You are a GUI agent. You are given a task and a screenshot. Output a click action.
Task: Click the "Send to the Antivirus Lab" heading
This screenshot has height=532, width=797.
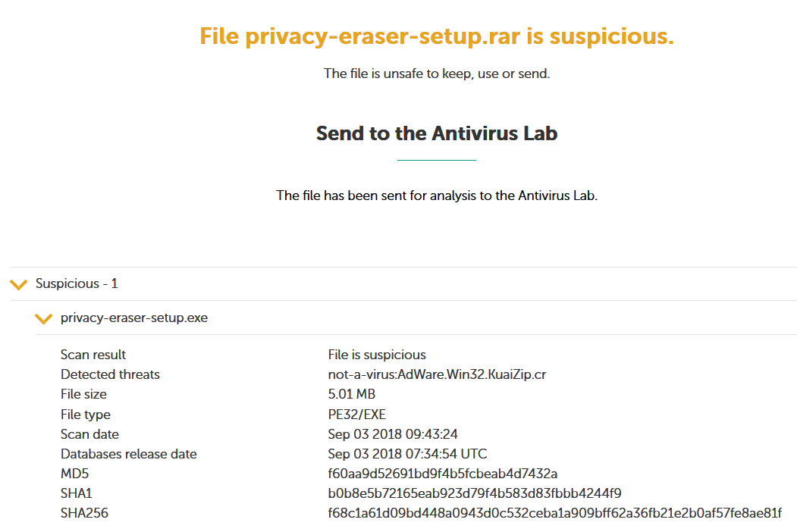pos(437,133)
